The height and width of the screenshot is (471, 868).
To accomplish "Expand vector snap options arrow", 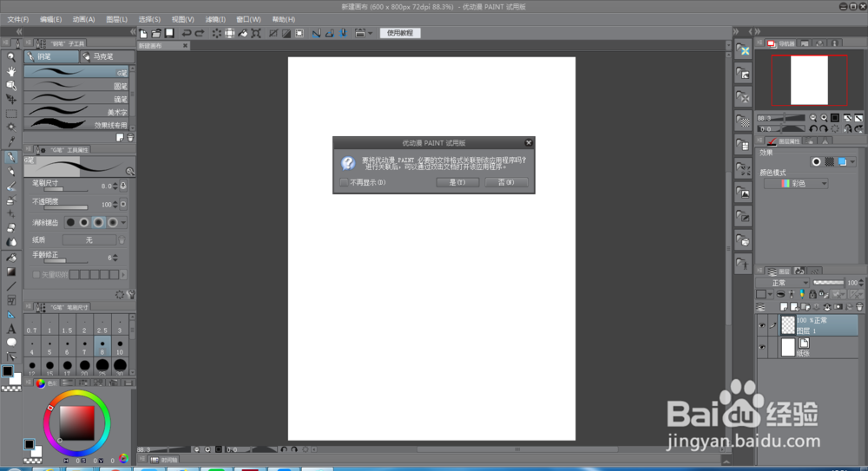I will 123,274.
